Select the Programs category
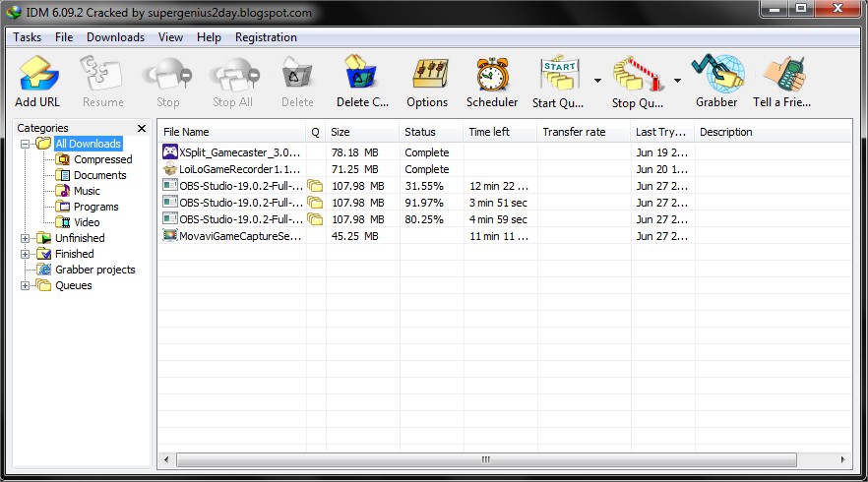This screenshot has height=482, width=868. (95, 207)
